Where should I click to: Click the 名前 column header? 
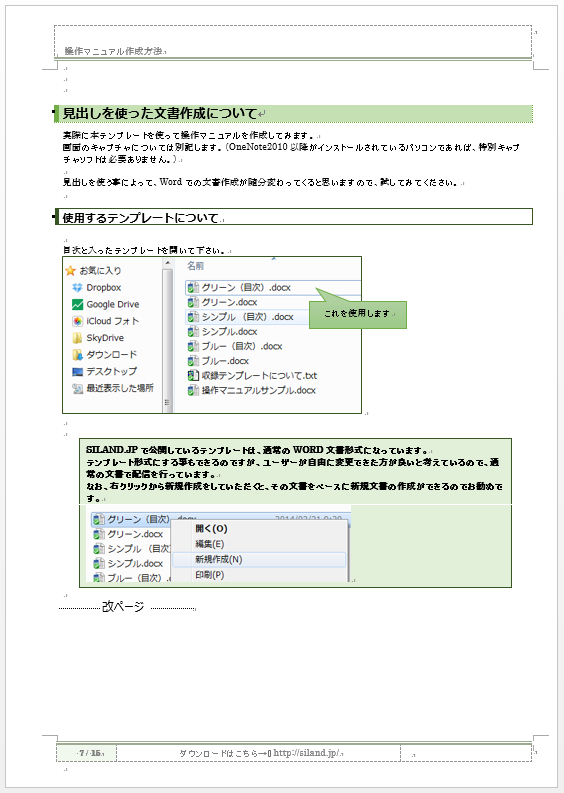click(x=196, y=266)
